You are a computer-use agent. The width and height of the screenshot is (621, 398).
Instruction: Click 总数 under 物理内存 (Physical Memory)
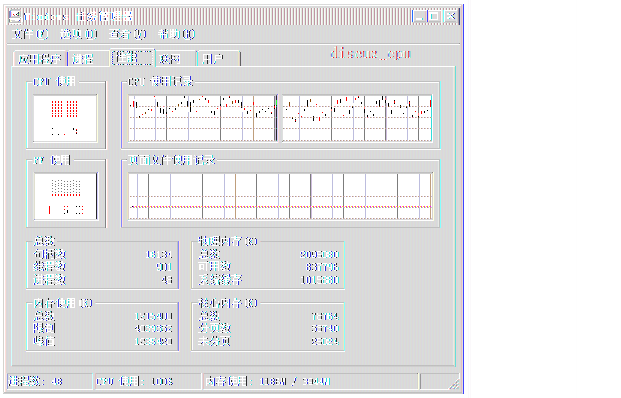coord(269,254)
